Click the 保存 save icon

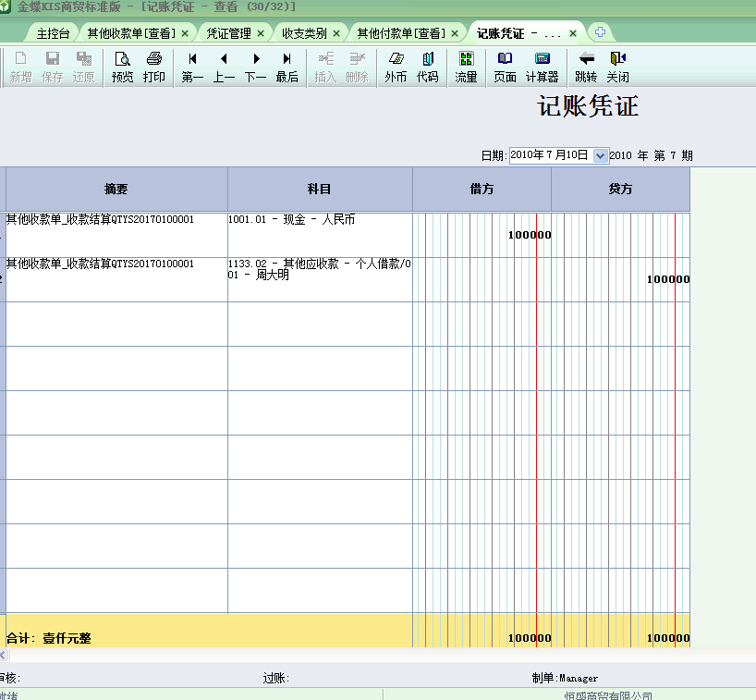tap(52, 68)
